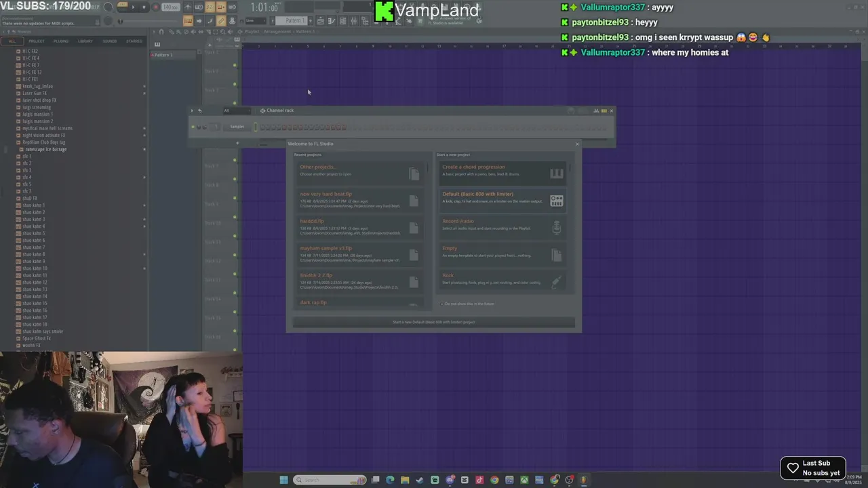Click the Windows Start button

pyautogui.click(x=283, y=480)
